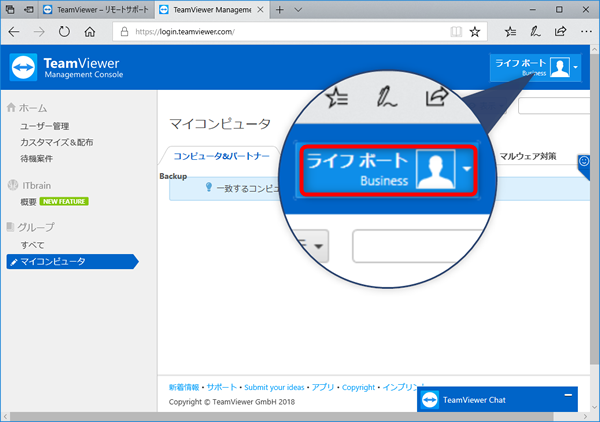Select すべて group in sidebar
Screen dimensions: 600x422
tap(33, 245)
